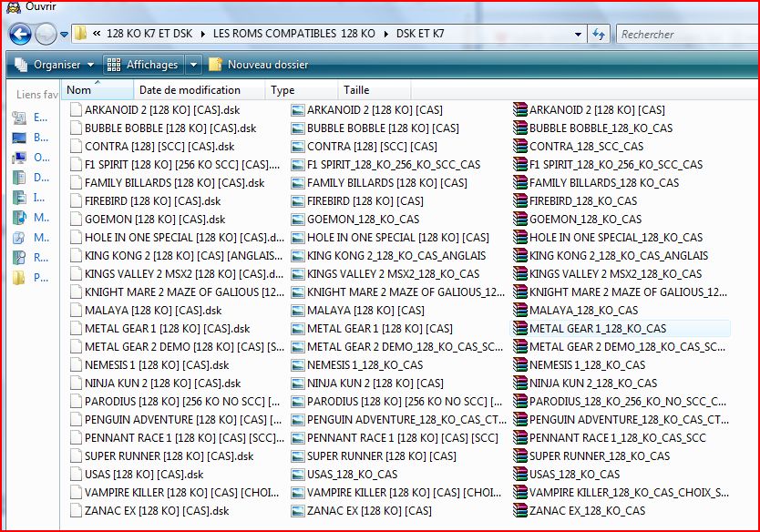Select NEMESIS 1 [128 KO] [CAS].dsk file
760x532 pixels.
point(149,365)
